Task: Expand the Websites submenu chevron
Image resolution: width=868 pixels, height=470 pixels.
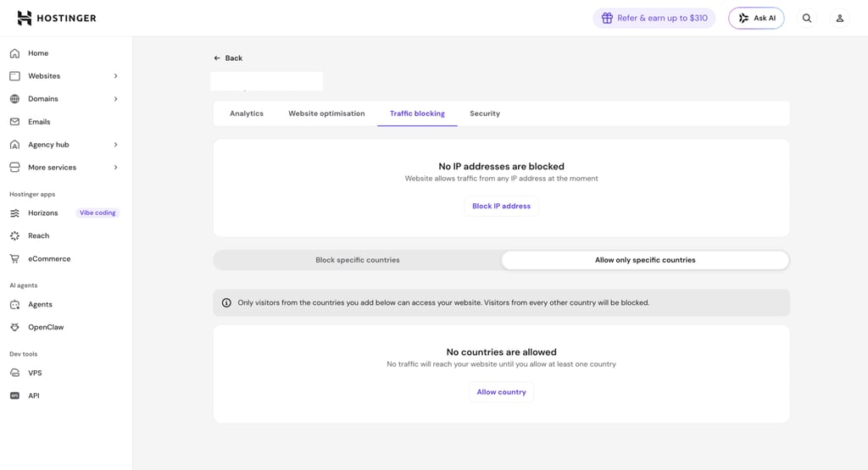Action: click(115, 75)
